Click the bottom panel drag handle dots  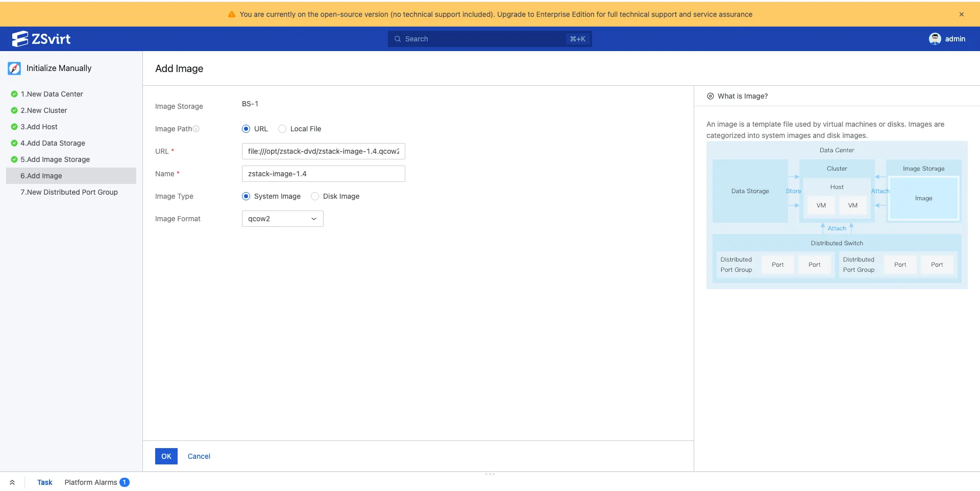tap(490, 474)
